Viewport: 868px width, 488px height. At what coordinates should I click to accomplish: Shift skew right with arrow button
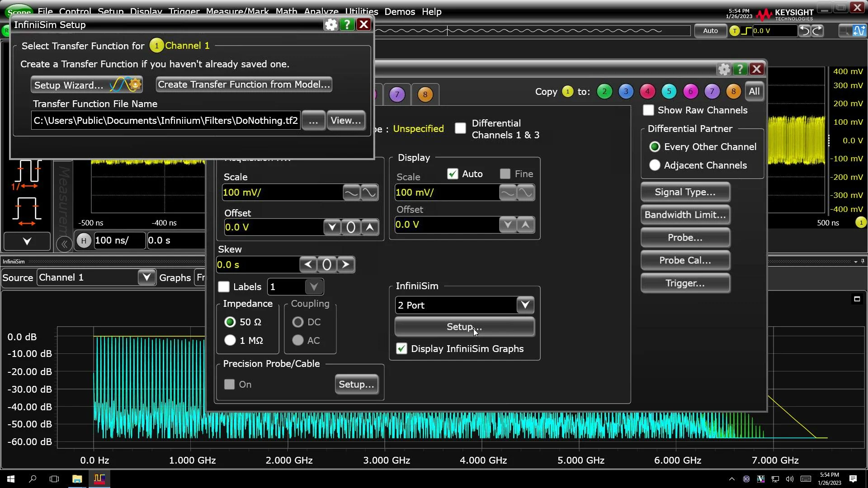346,265
